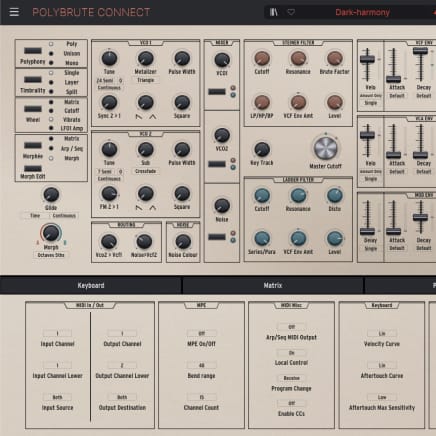The image size is (436, 436).
Task: Click the Steiner filter Cutoff knob
Action: (x=262, y=59)
